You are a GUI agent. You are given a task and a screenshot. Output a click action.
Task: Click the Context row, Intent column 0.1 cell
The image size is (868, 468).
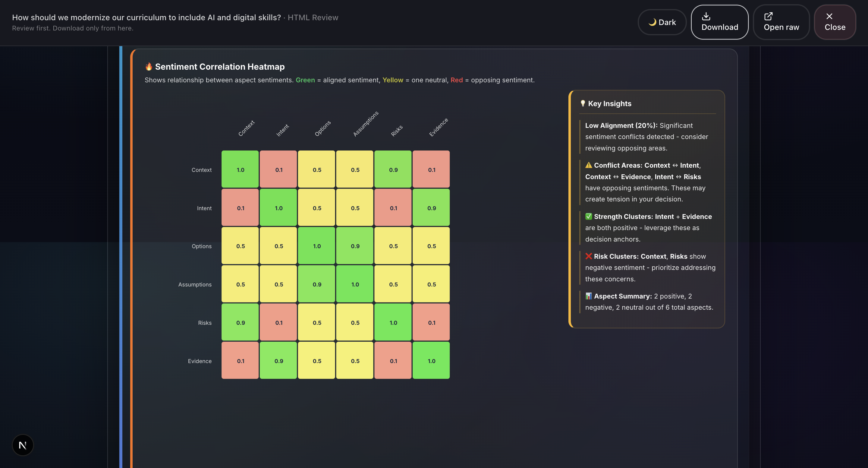point(278,169)
